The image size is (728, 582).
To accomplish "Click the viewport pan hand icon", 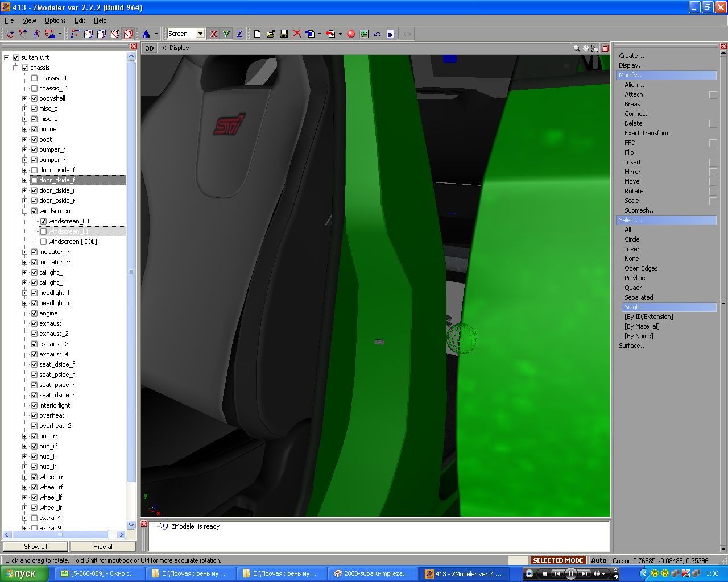I will 585,48.
